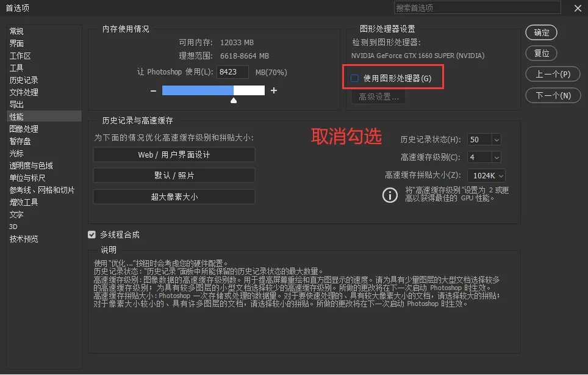Image resolution: width=588 pixels, height=375 pixels.
Task: Choose the Web / 用户界面设计 optimization preset
Action: [174, 155]
